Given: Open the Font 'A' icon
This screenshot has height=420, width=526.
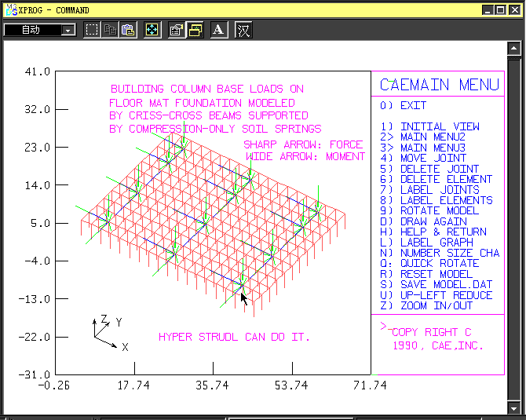Looking at the screenshot, I should click(219, 30).
